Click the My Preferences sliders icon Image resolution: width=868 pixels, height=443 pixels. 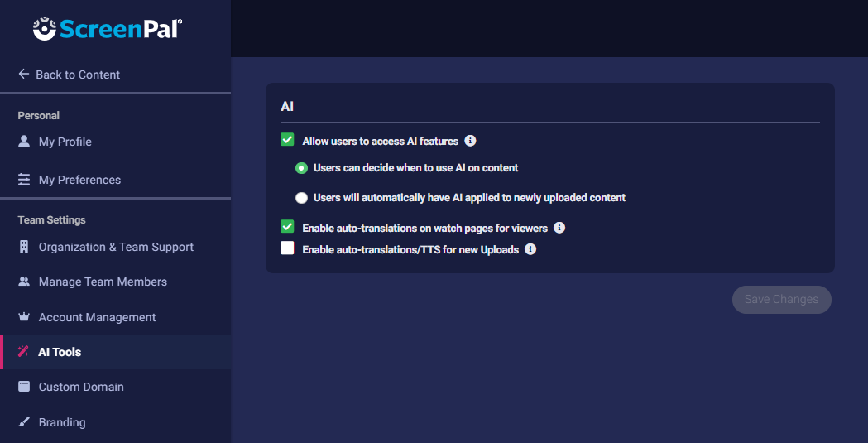pos(24,180)
